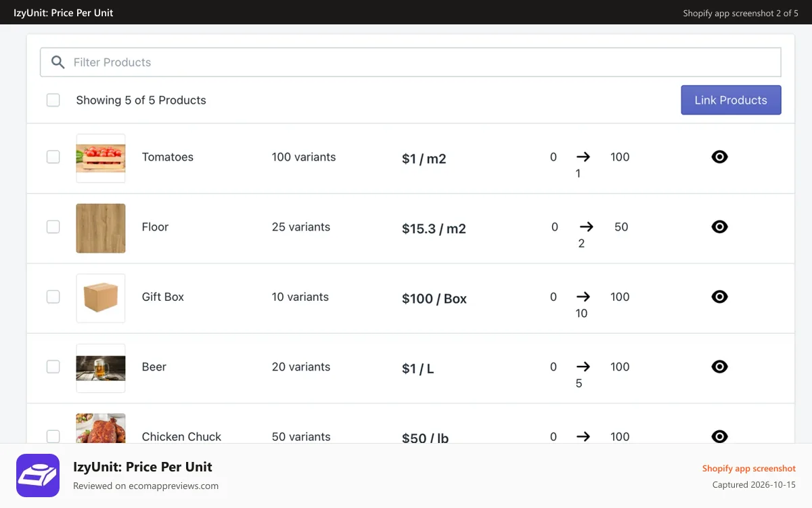Toggle visibility eye for Chicken Chuck

point(720,436)
